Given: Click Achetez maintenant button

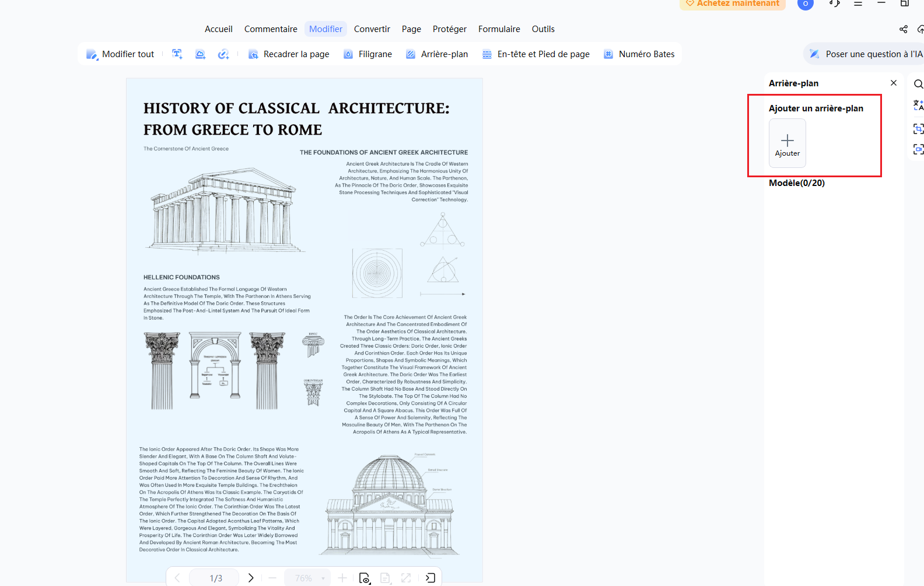Looking at the screenshot, I should tap(733, 3).
